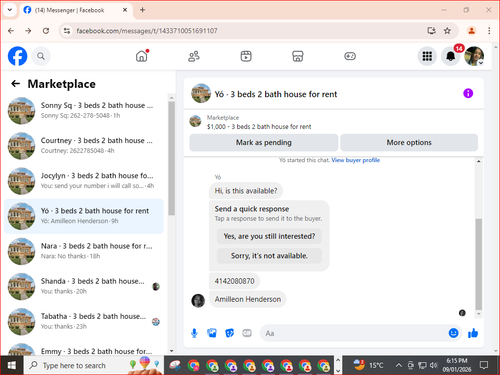The height and width of the screenshot is (375, 500).
Task: Open the emoji picker in message box
Action: tap(453, 333)
